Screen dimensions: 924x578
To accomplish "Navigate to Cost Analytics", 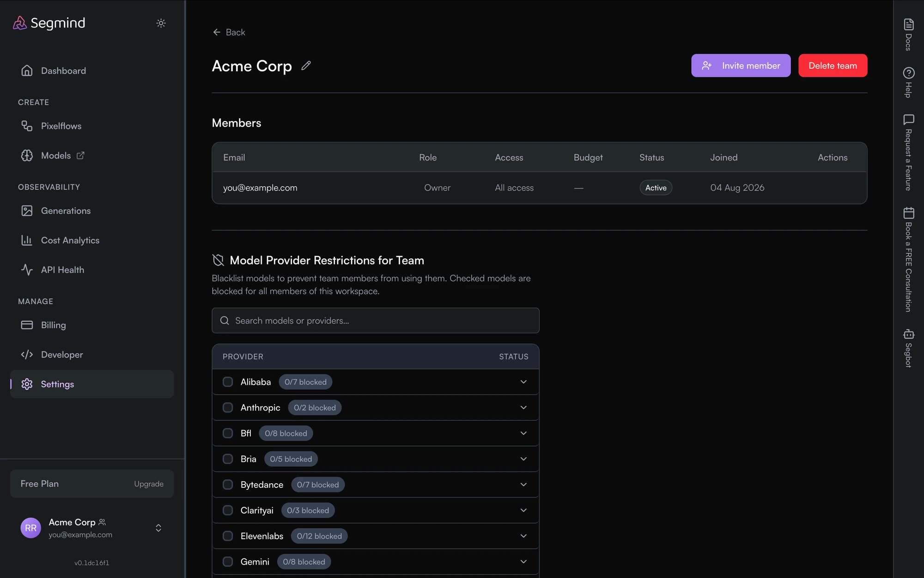I will tap(92, 240).
